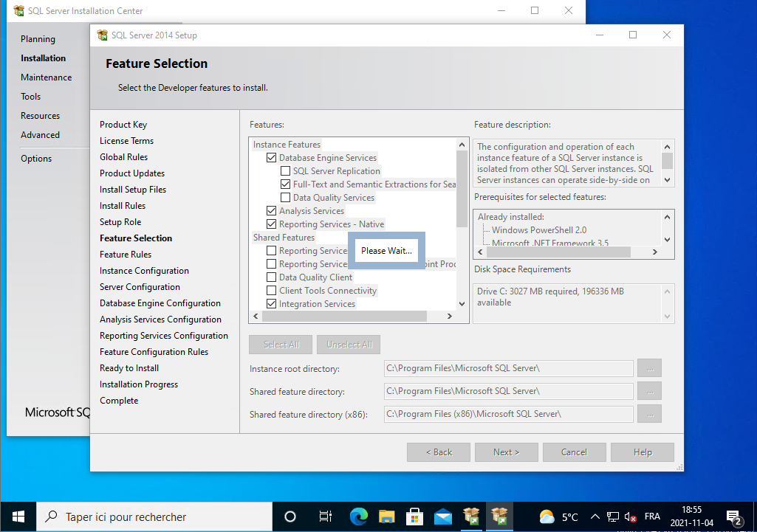Browse for the instance root directory
Viewport: 757px width, 532px height.
click(x=649, y=368)
